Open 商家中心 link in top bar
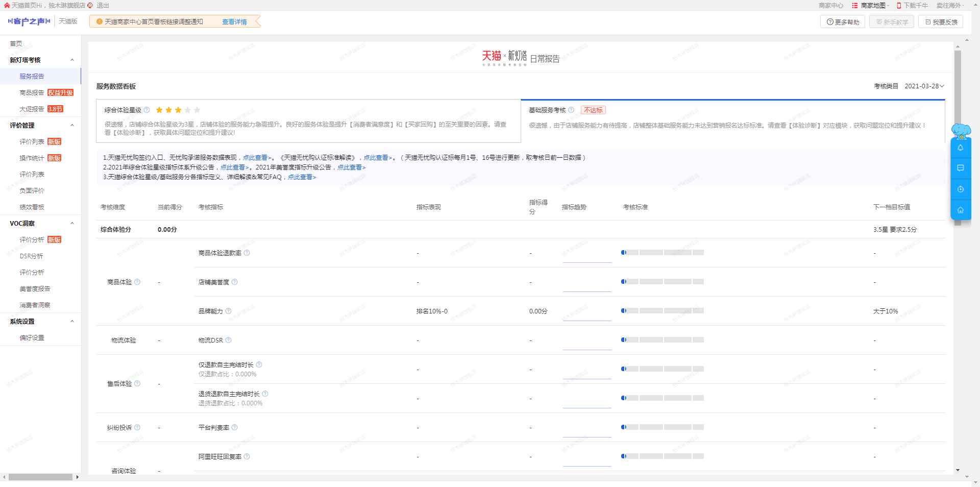This screenshot has width=980, height=487. coord(831,6)
